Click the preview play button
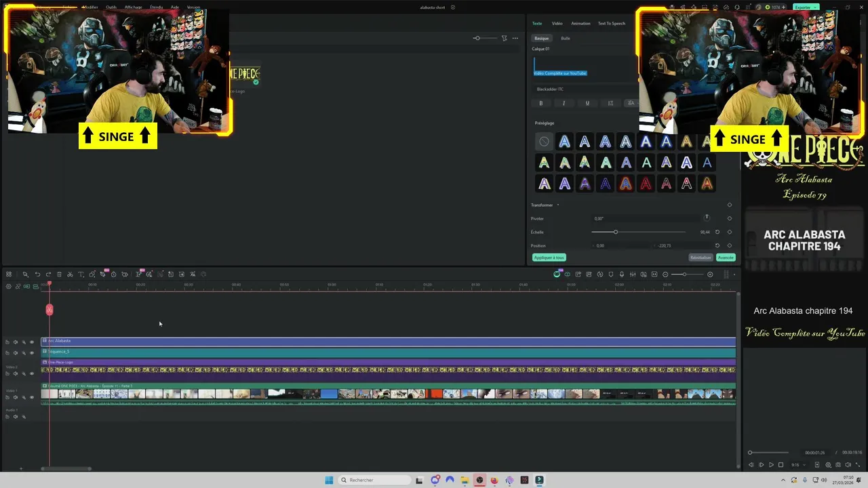Viewport: 868px width, 488px height. pyautogui.click(x=771, y=465)
